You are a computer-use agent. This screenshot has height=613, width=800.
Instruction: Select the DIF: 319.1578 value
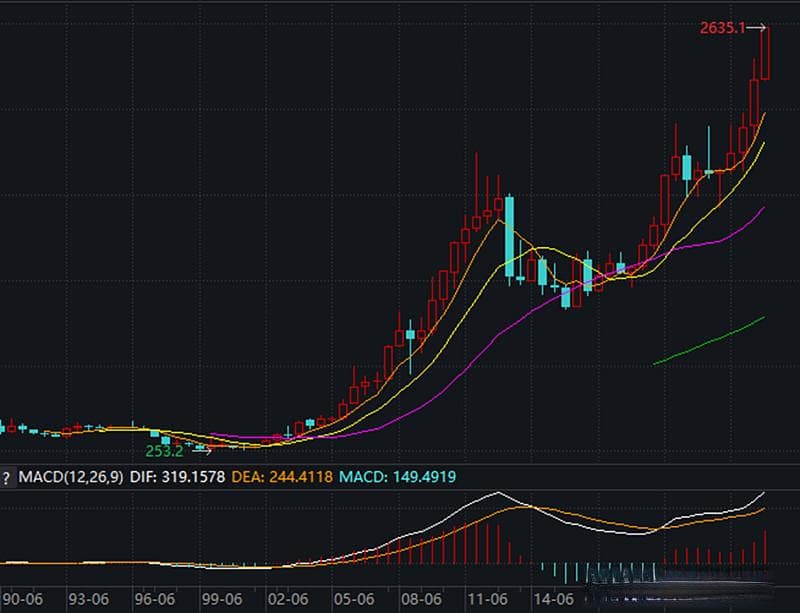pos(177,477)
